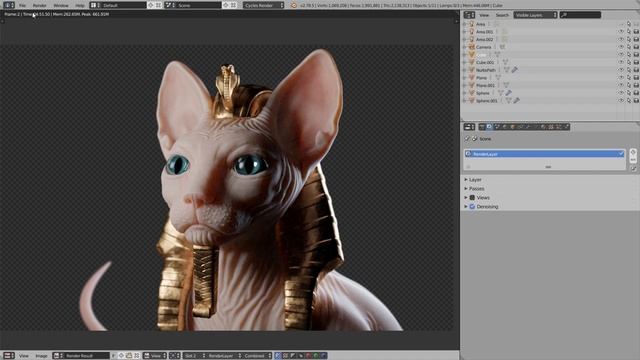Toggle selectability of Cube.001
The width and height of the screenshot is (640, 360).
coord(629,62)
